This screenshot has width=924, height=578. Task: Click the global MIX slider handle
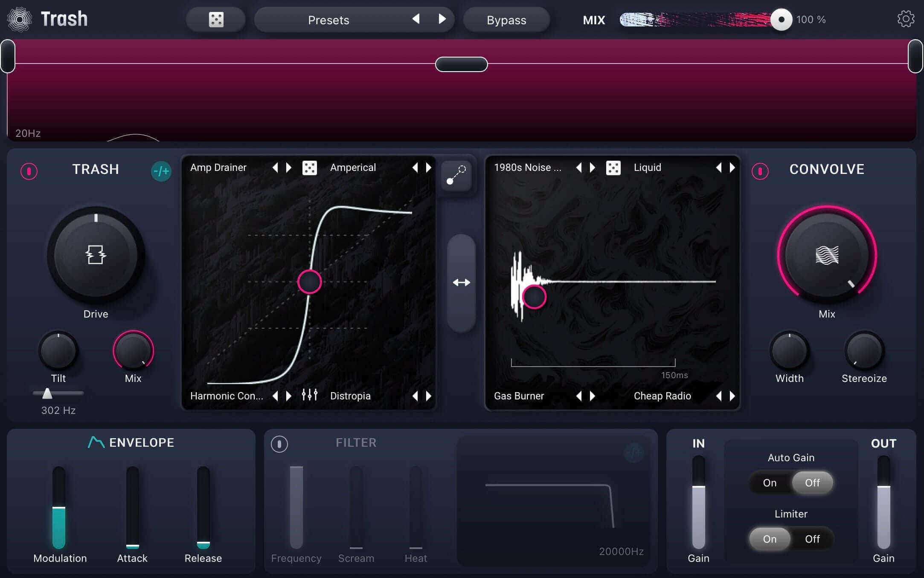coord(781,20)
